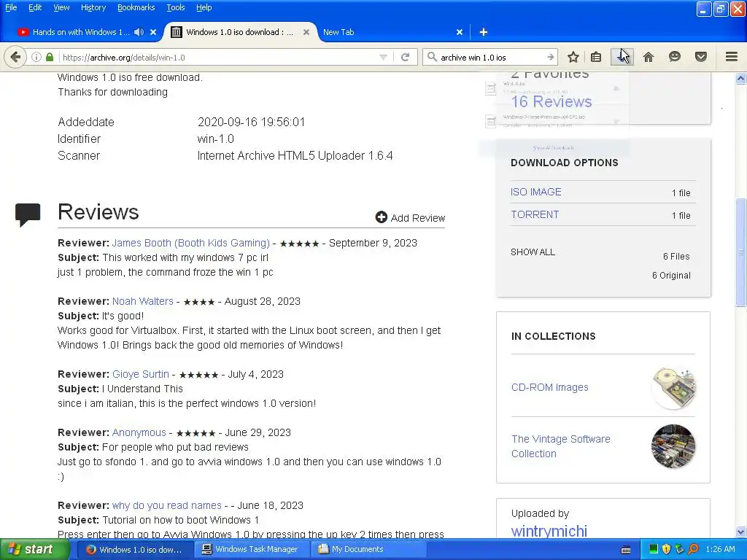Click the security shield tray icon

667,550
